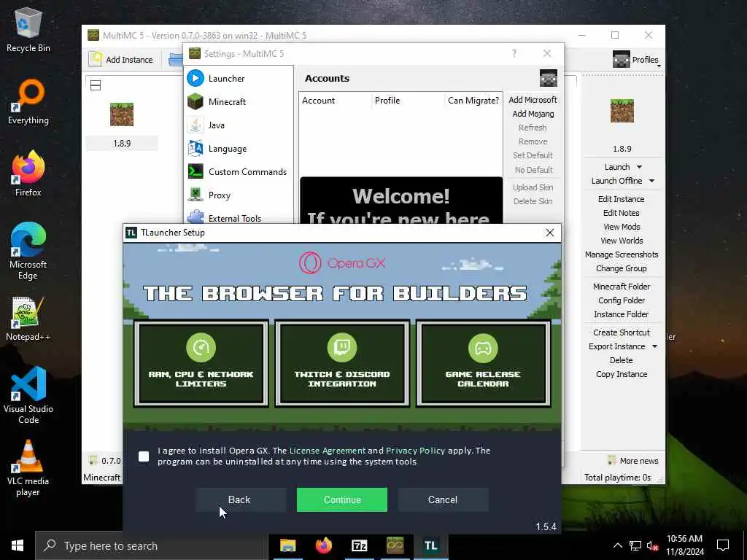The height and width of the screenshot is (560, 747).
Task: Select the 1.8.9 instance in instance list
Action: [122, 126]
